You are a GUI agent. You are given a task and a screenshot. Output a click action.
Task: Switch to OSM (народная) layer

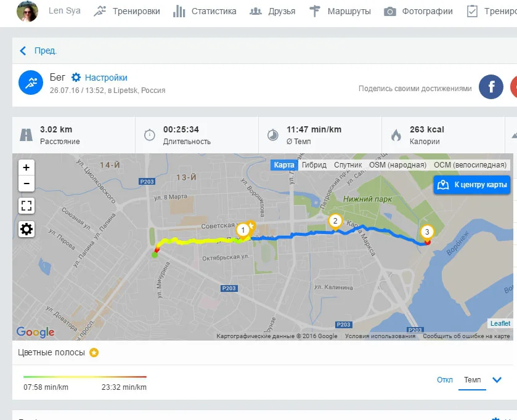click(x=397, y=165)
